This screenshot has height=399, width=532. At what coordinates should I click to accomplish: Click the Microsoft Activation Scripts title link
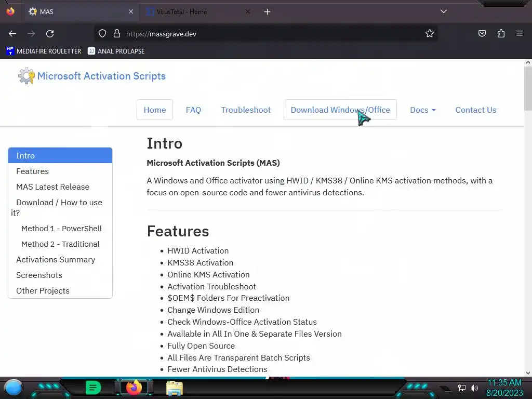tap(101, 76)
